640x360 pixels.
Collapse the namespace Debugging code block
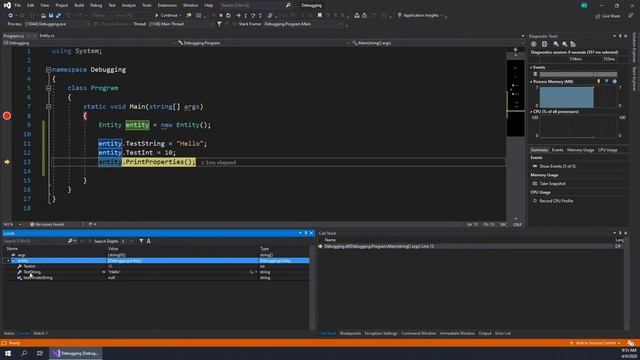(48, 70)
